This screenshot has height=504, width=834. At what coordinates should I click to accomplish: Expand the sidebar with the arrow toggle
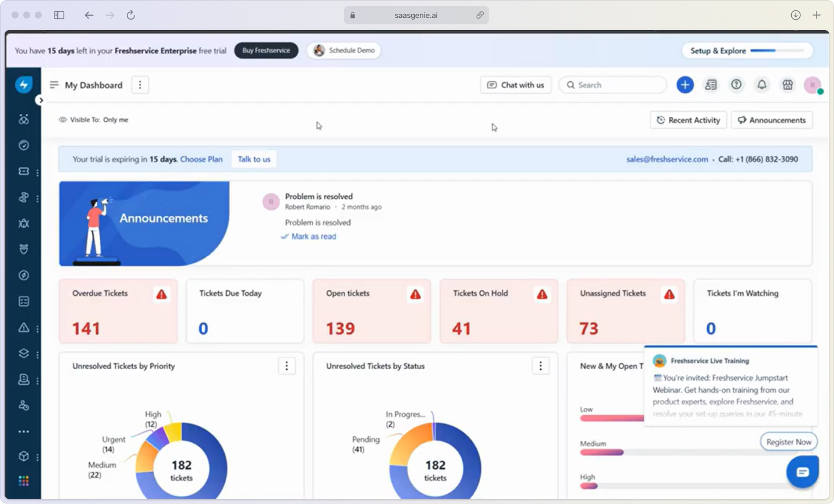40,100
